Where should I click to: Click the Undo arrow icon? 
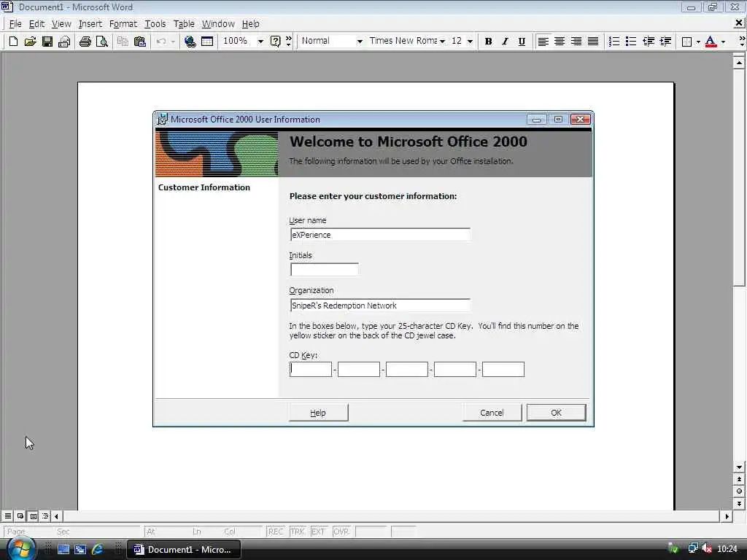pos(161,42)
